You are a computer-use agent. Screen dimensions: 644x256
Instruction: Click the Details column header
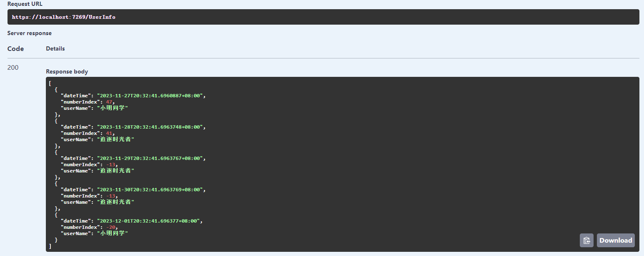pos(55,48)
